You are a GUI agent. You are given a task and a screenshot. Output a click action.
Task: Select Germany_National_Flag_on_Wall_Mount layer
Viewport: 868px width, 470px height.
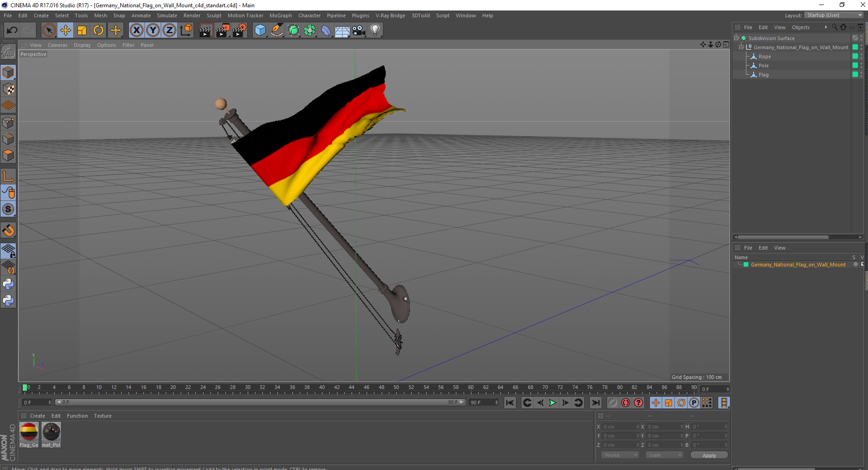coord(798,265)
